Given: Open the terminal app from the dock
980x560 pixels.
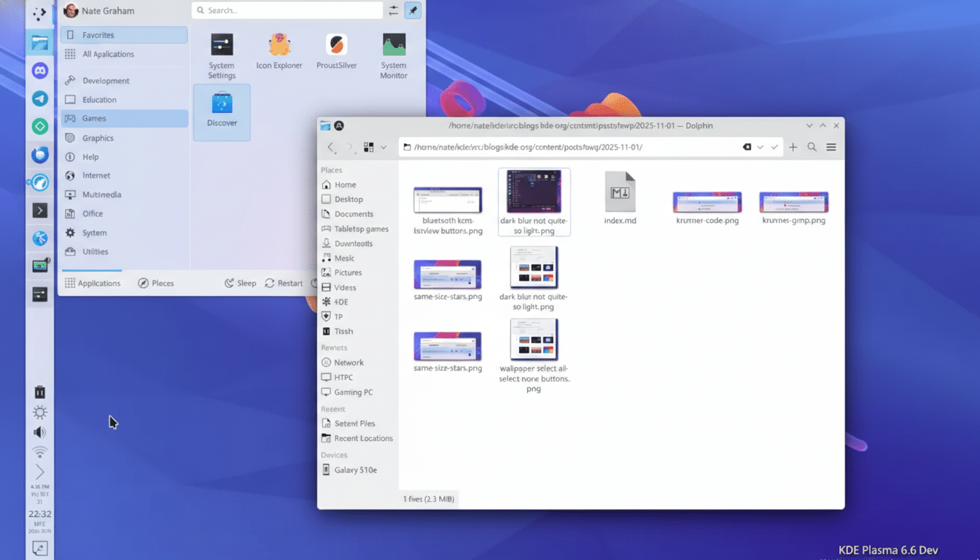Looking at the screenshot, I should point(39,210).
